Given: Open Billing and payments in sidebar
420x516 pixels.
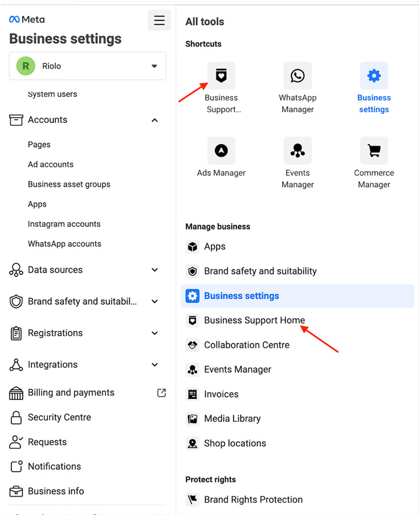Looking at the screenshot, I should coord(71,392).
